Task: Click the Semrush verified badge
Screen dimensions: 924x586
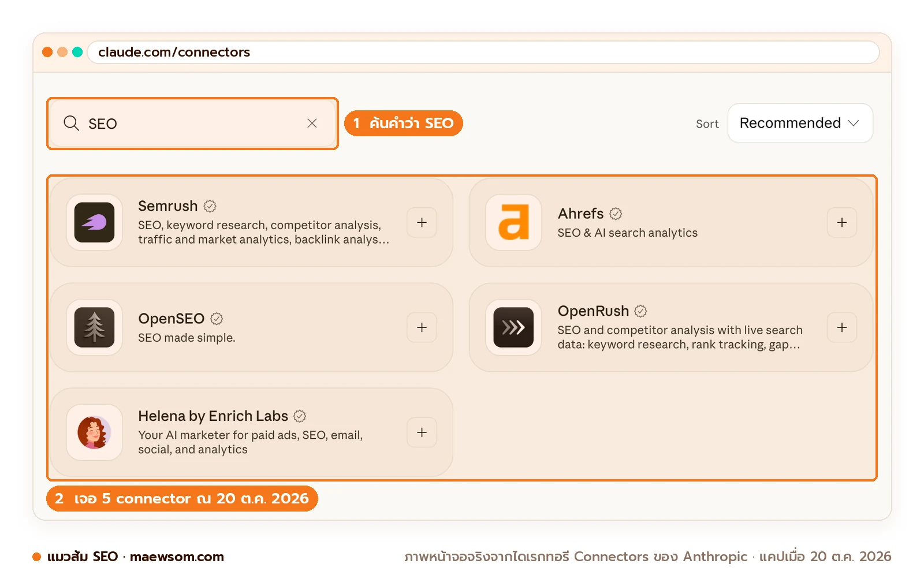Action: pyautogui.click(x=210, y=206)
